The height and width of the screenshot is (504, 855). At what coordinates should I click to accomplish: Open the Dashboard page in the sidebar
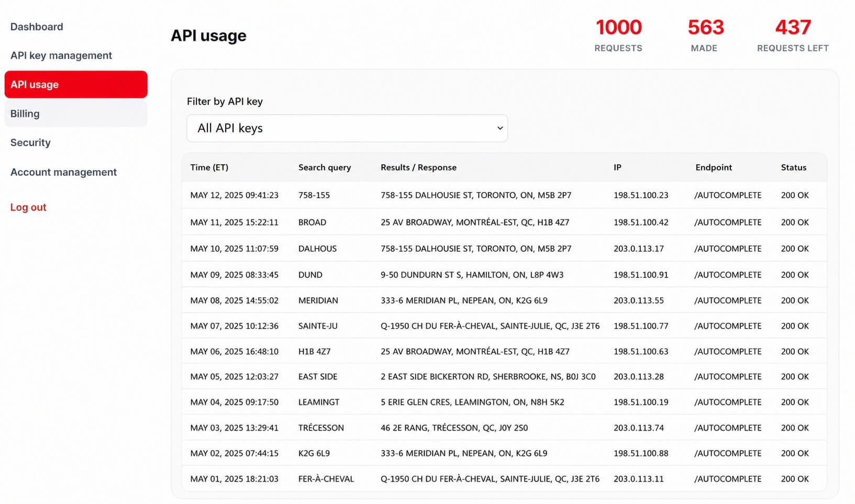click(x=37, y=27)
